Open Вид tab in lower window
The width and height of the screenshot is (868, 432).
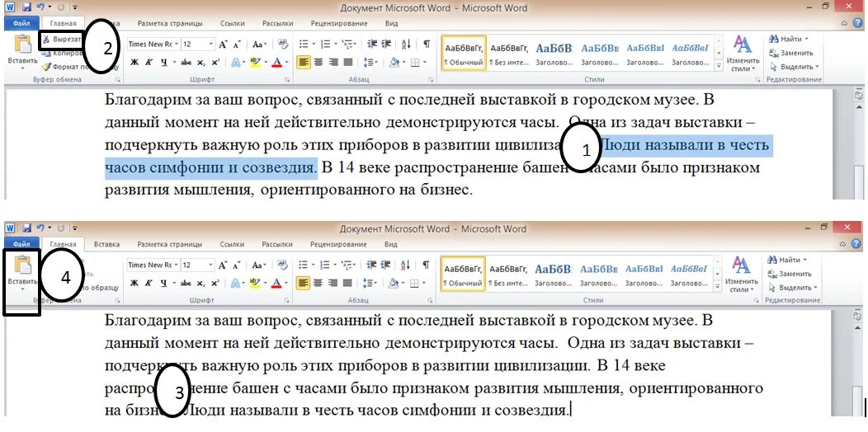pyautogui.click(x=391, y=244)
